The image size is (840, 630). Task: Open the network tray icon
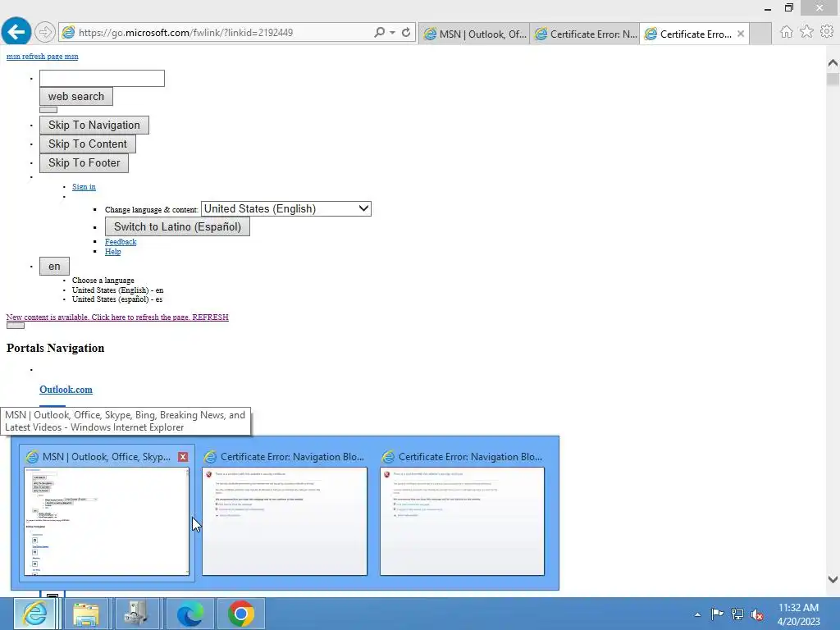737,614
